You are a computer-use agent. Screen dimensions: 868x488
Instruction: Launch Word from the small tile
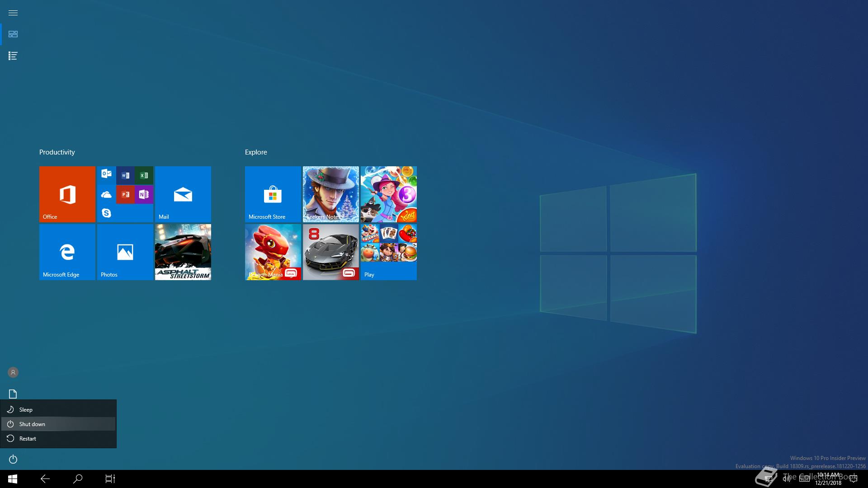pos(125,175)
